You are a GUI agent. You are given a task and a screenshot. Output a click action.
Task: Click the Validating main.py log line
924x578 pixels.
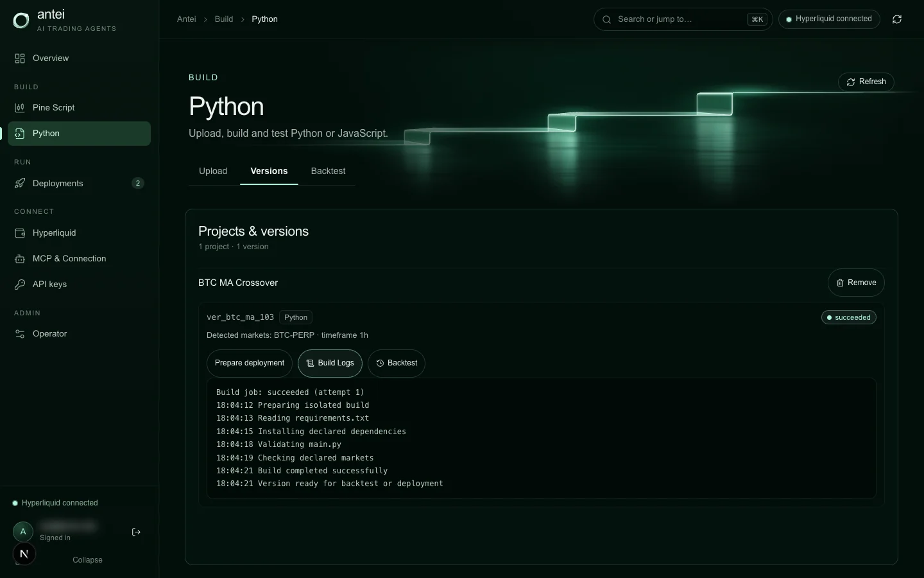[278, 444]
